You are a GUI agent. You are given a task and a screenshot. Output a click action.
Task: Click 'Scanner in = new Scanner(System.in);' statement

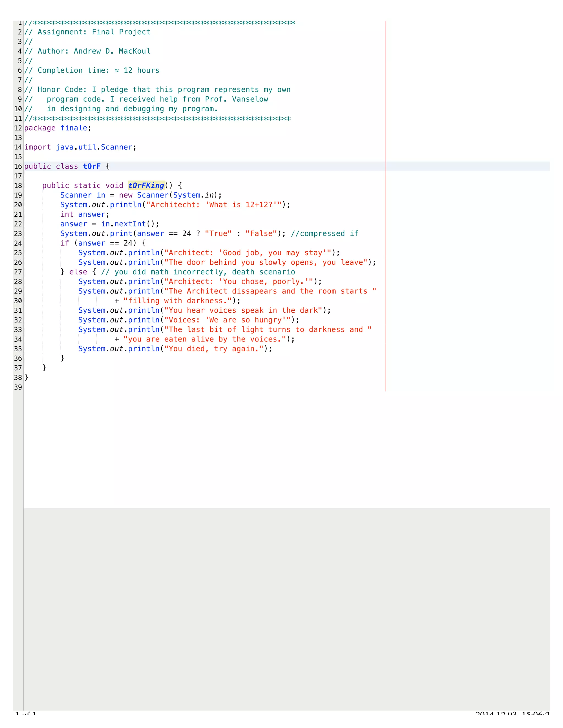[x=141, y=195]
